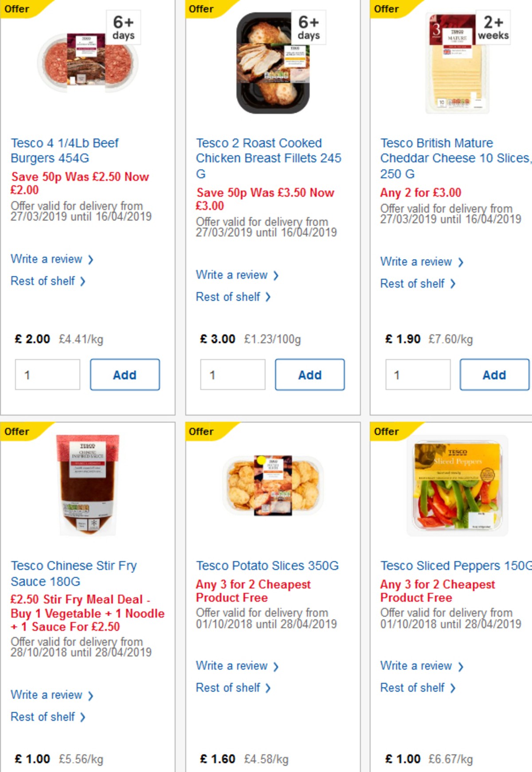This screenshot has height=772, width=532.
Task: Add the Roast Cooked Chicken Breast Fillets to basket
Action: click(x=309, y=374)
